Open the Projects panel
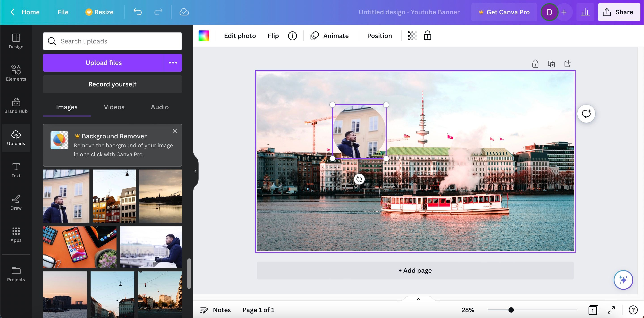644x318 pixels. point(16,274)
